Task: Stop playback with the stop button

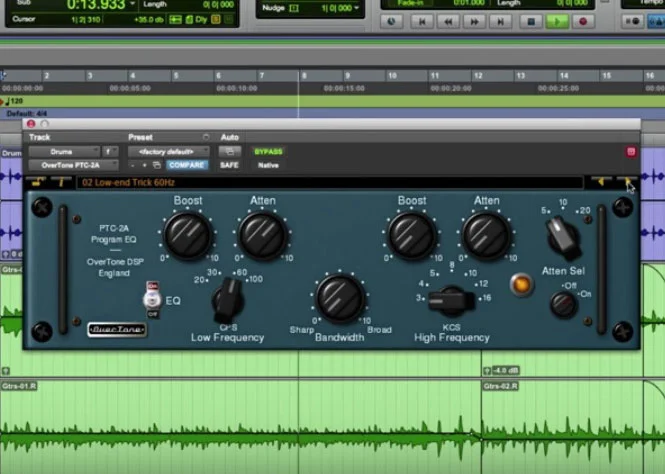Action: [531, 21]
